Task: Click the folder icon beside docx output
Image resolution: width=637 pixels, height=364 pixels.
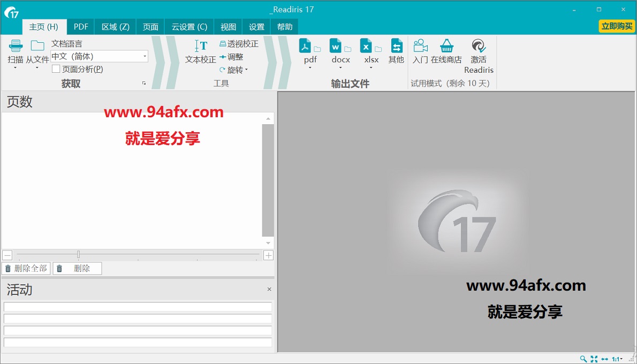Action: click(x=348, y=49)
